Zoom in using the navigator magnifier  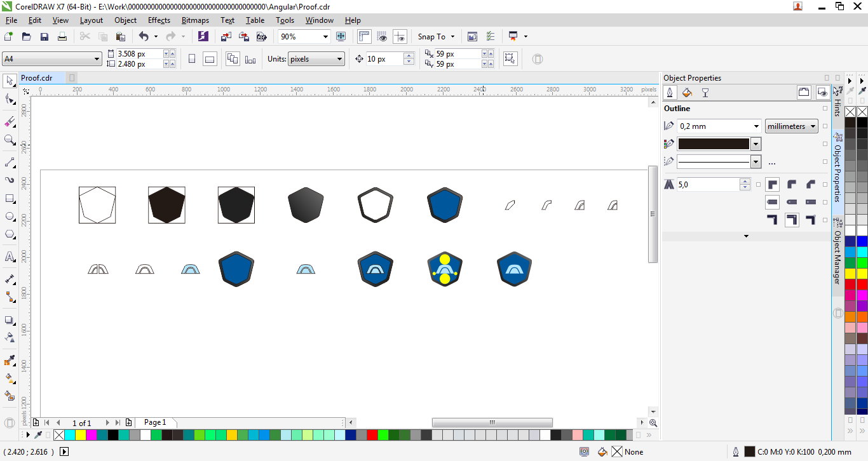(653, 423)
